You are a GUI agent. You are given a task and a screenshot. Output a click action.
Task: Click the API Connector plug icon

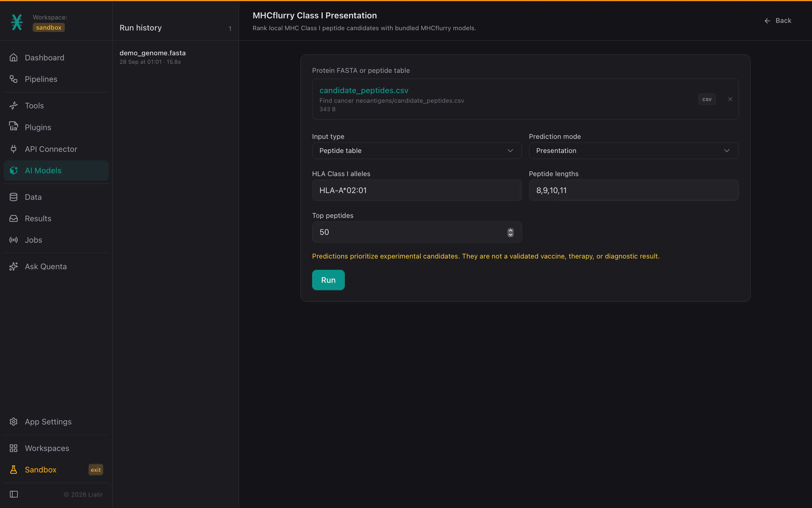tap(14, 149)
